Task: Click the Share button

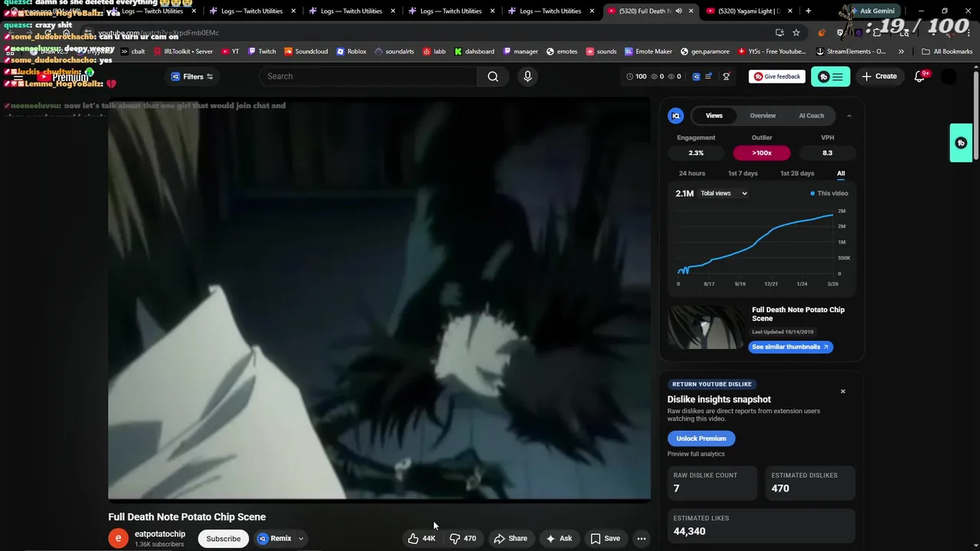Action: [511, 539]
